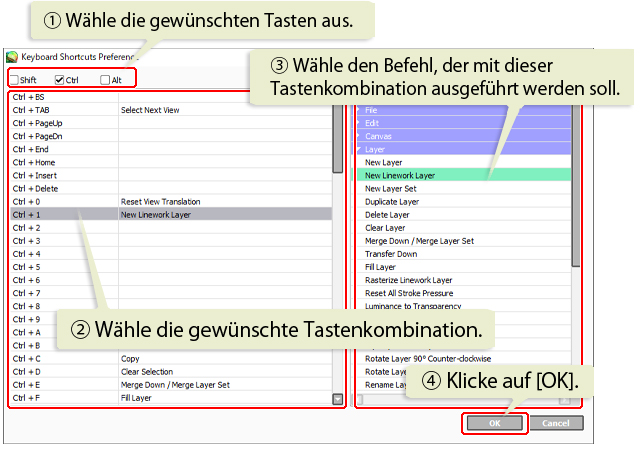Cancel the shortcut preferences dialog

[555, 423]
